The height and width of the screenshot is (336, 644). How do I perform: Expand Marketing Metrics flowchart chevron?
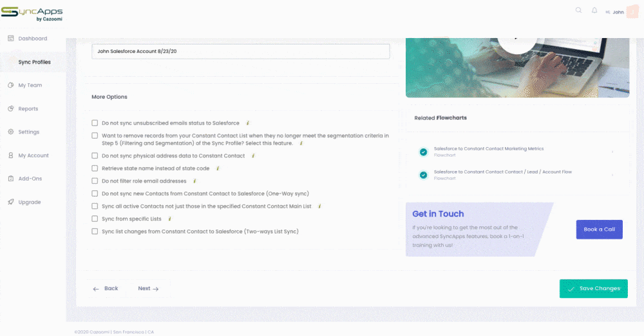coord(612,152)
